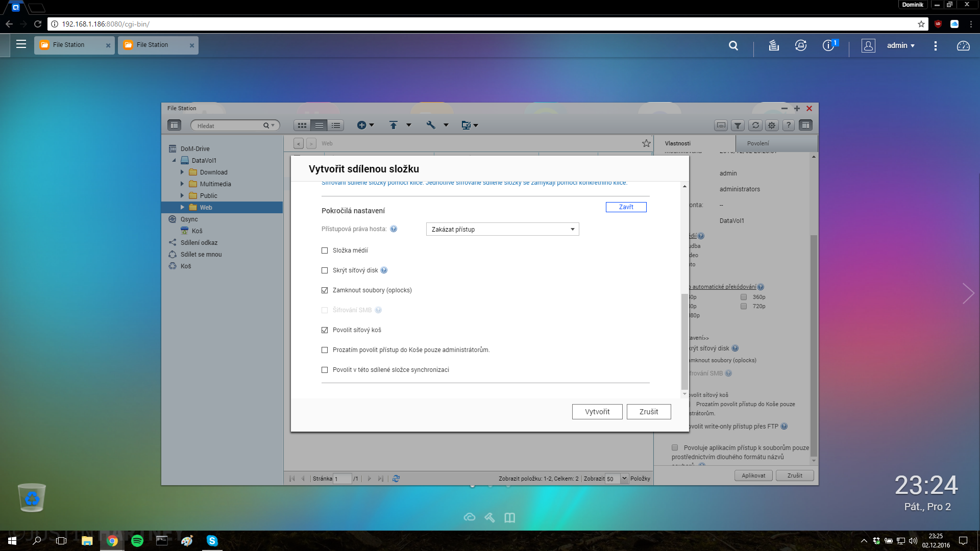Click the QTS search magnifier icon
Screen dimensions: 980x551
click(733, 45)
